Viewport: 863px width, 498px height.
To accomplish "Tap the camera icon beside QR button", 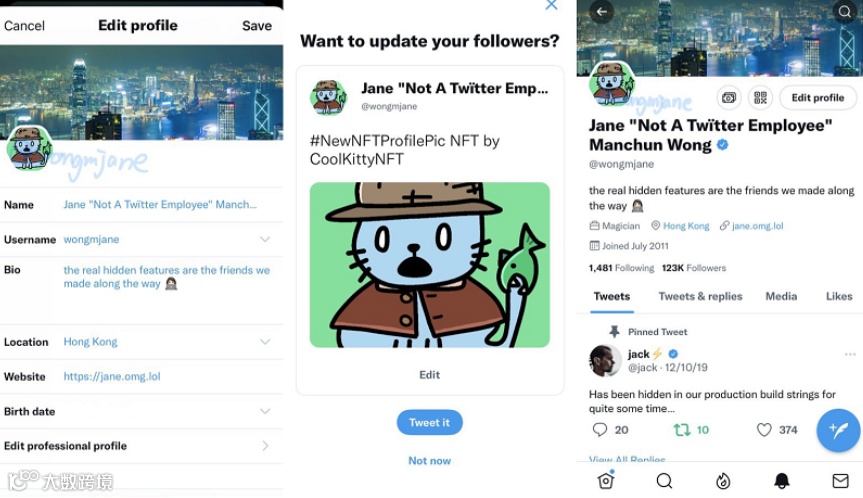I will [x=729, y=98].
